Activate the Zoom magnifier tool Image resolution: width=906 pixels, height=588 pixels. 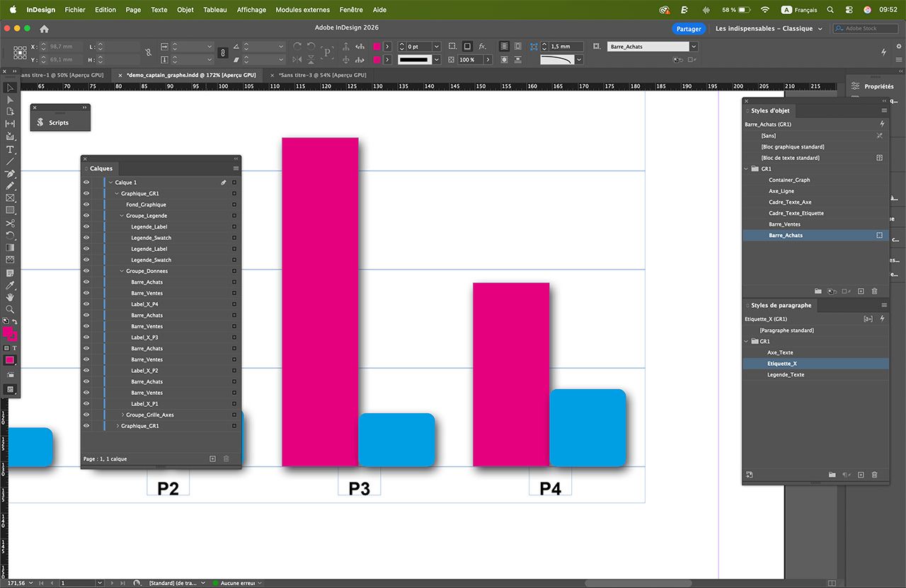(10, 309)
